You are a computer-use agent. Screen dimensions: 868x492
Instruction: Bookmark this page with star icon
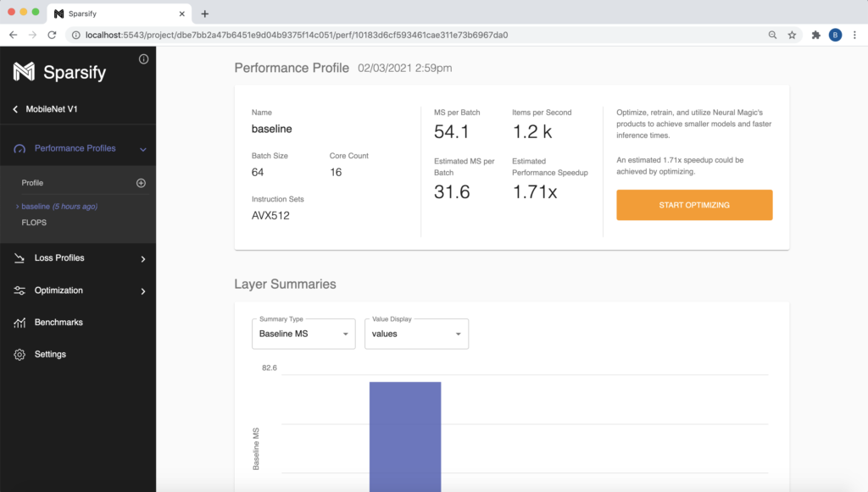click(x=793, y=35)
